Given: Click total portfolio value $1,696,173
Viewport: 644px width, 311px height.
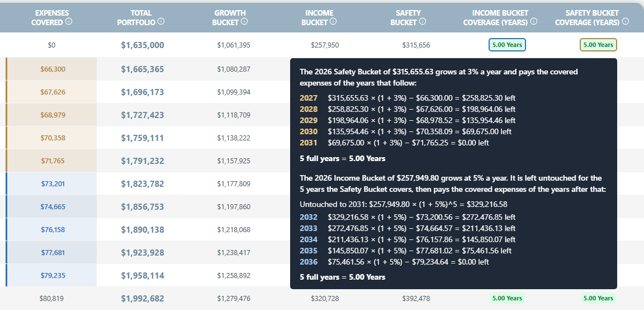Looking at the screenshot, I should pos(143,92).
